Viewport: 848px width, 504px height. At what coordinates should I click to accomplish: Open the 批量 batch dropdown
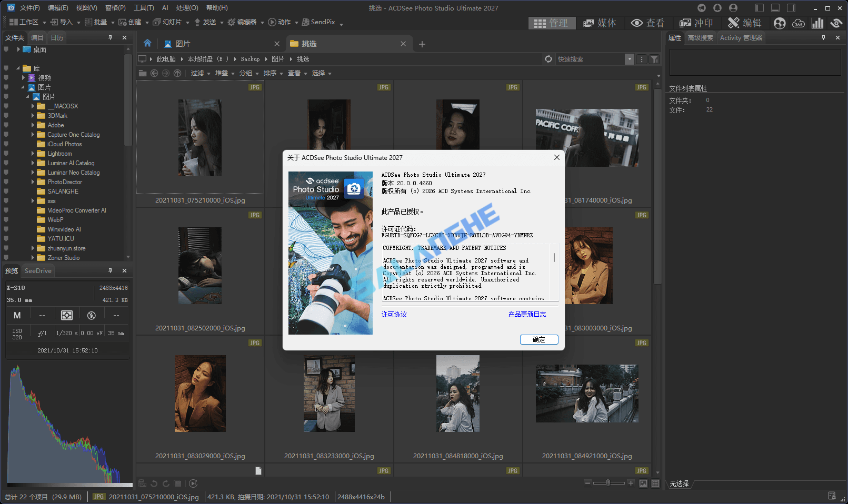99,22
